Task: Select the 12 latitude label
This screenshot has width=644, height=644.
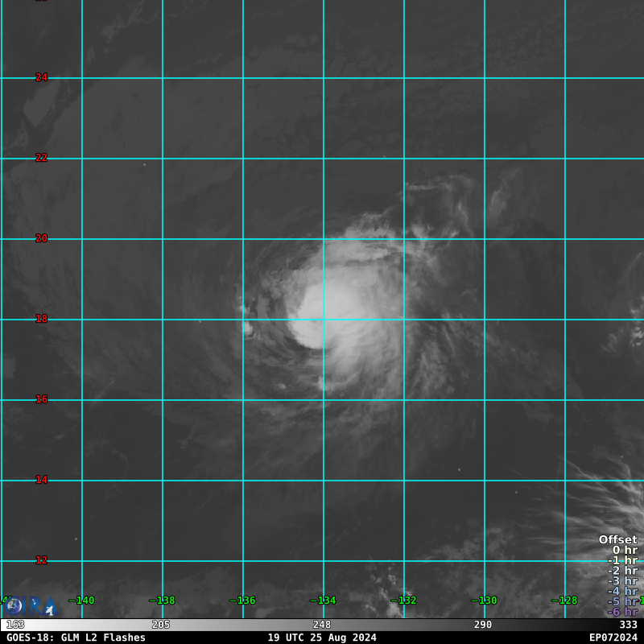Action: coord(42,560)
